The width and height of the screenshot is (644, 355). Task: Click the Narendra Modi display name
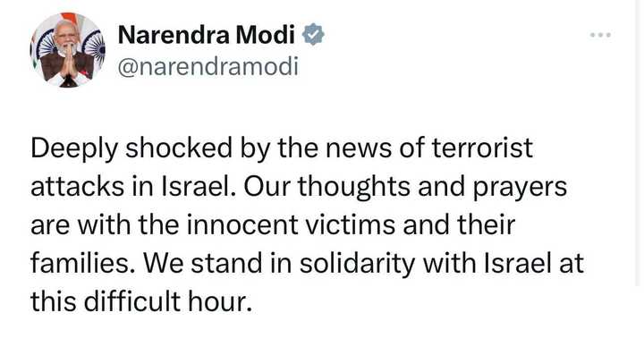point(207,35)
